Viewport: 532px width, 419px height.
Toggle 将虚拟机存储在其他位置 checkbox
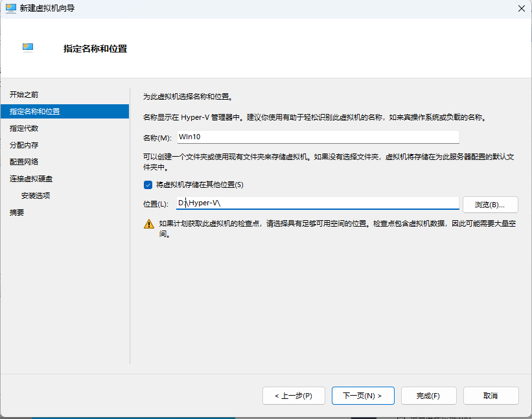pos(148,185)
